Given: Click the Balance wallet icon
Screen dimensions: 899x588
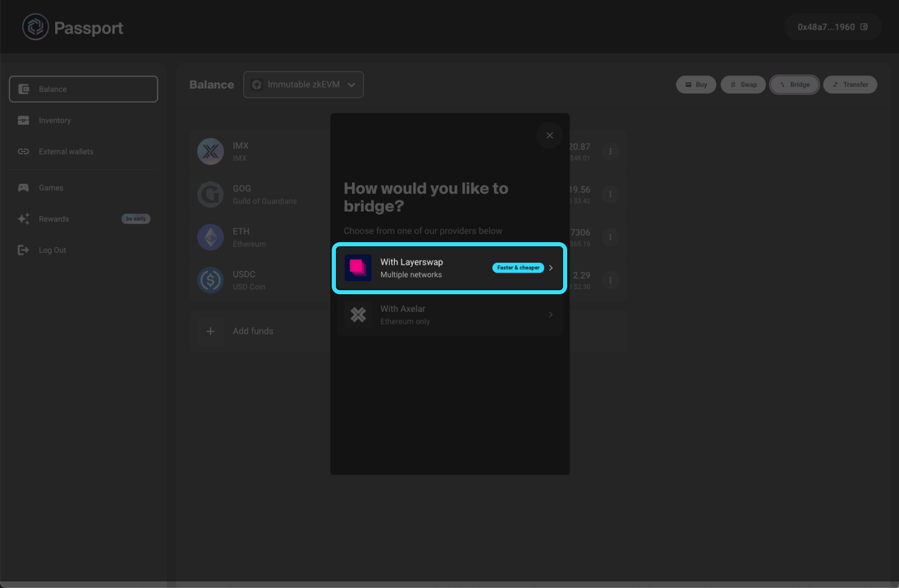Looking at the screenshot, I should point(24,89).
